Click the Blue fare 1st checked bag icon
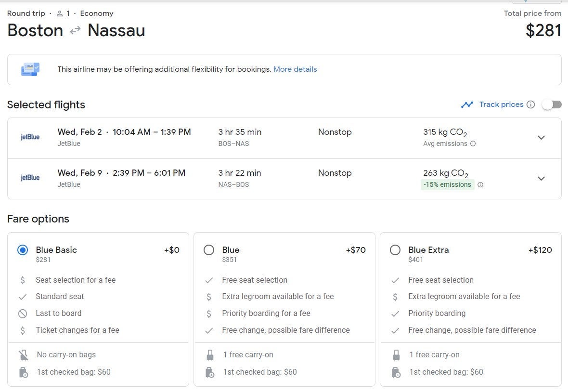The image size is (568, 392). point(210,372)
